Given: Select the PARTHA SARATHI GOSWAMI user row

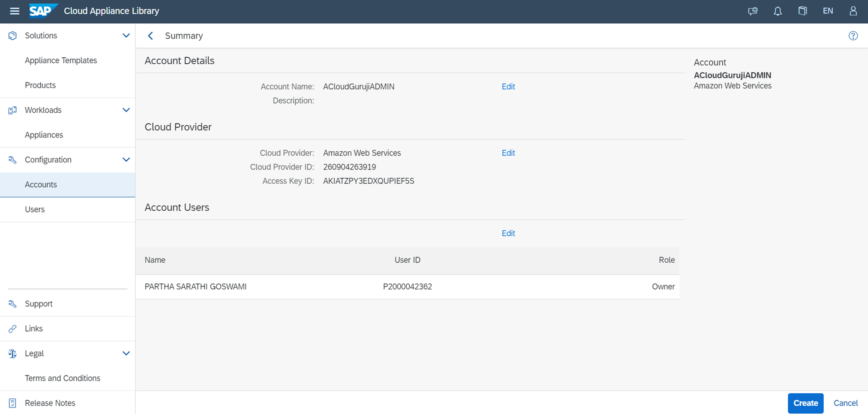Looking at the screenshot, I should click(407, 287).
